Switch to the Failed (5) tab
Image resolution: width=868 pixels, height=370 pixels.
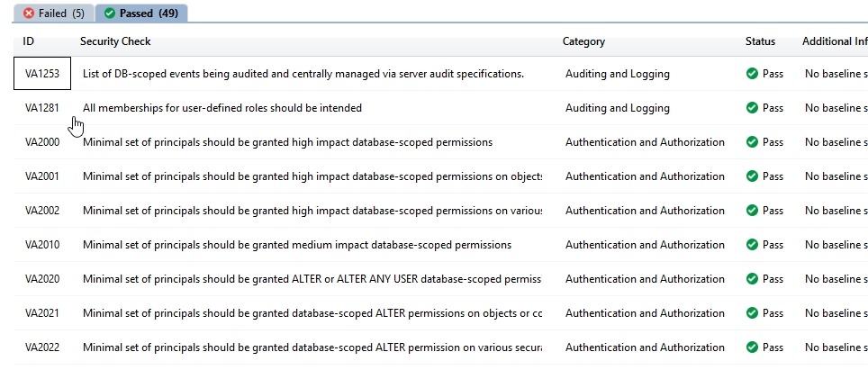coord(53,14)
